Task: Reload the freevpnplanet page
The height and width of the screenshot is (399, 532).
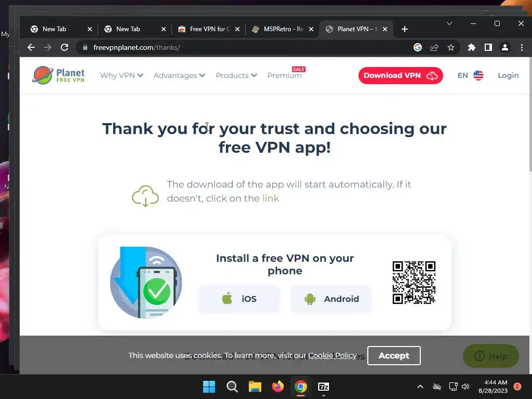Action: [x=64, y=47]
